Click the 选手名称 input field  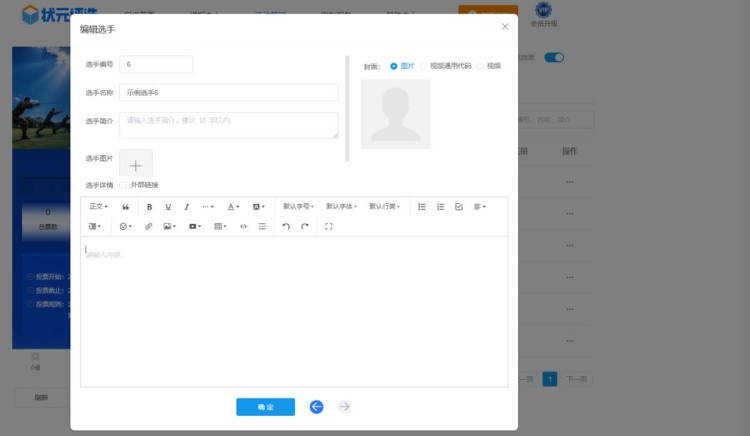pyautogui.click(x=228, y=92)
